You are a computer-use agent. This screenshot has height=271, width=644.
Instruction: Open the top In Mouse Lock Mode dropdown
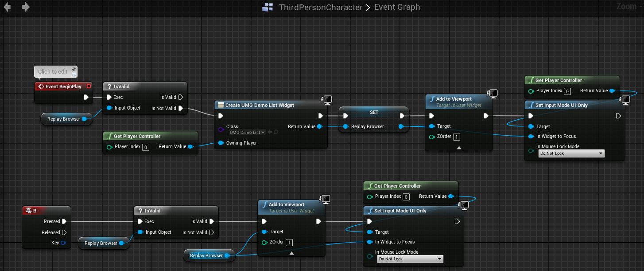coord(572,153)
